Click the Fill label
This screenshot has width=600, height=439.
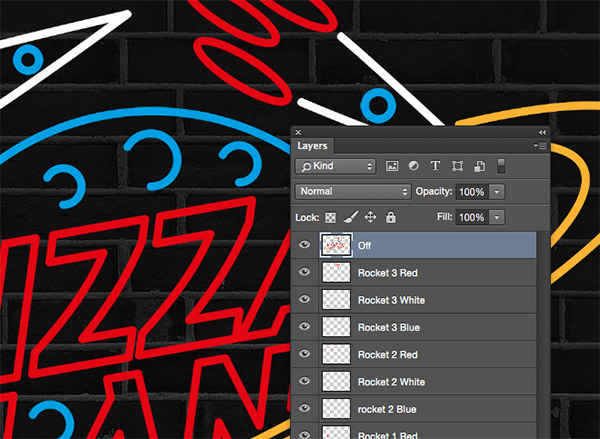pos(444,217)
